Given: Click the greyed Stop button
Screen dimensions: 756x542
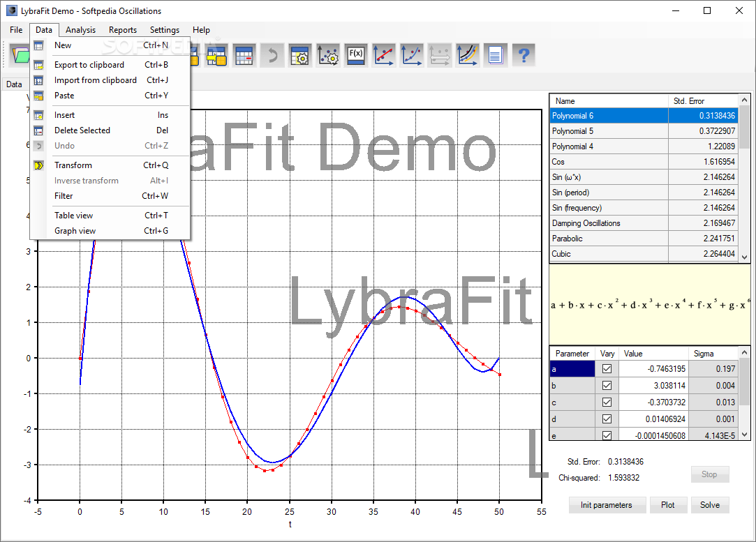Looking at the screenshot, I should [x=709, y=474].
